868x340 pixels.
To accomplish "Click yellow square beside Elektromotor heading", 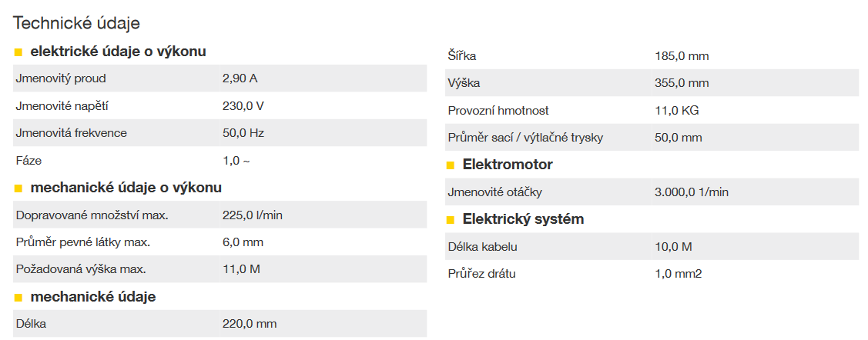I will pyautogui.click(x=451, y=165).
